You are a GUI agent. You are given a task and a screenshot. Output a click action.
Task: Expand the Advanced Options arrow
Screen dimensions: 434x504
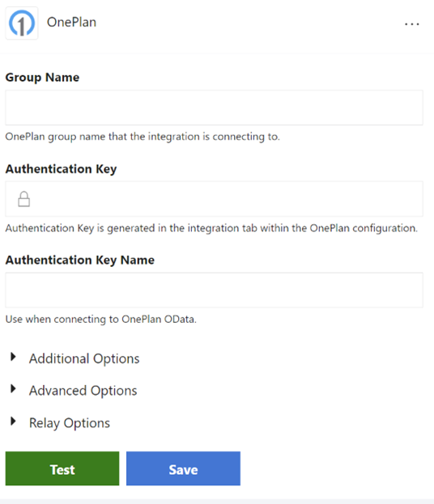(x=13, y=388)
